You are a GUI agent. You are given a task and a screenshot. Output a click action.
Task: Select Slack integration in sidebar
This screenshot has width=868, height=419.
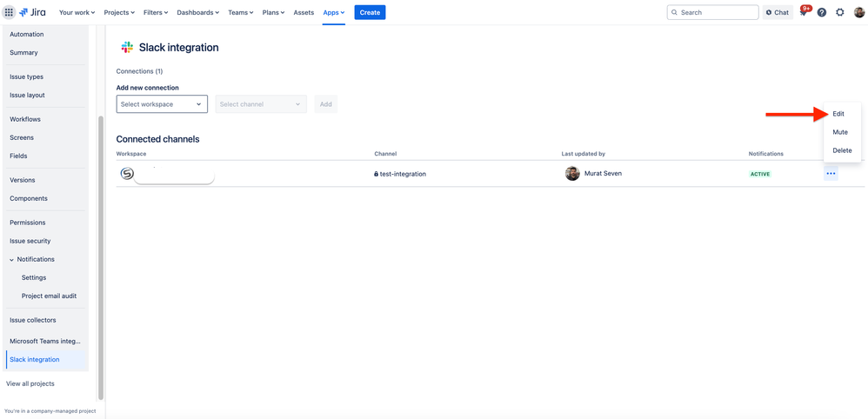tap(45, 360)
